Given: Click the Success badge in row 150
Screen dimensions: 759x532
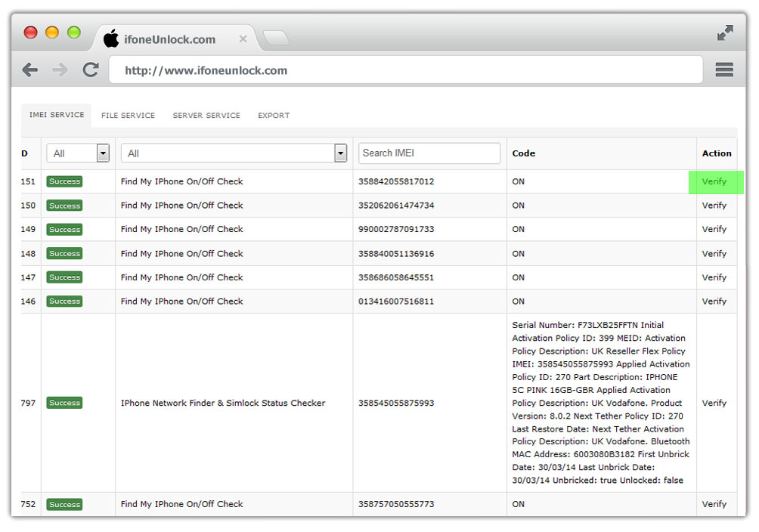Looking at the screenshot, I should click(x=64, y=206).
